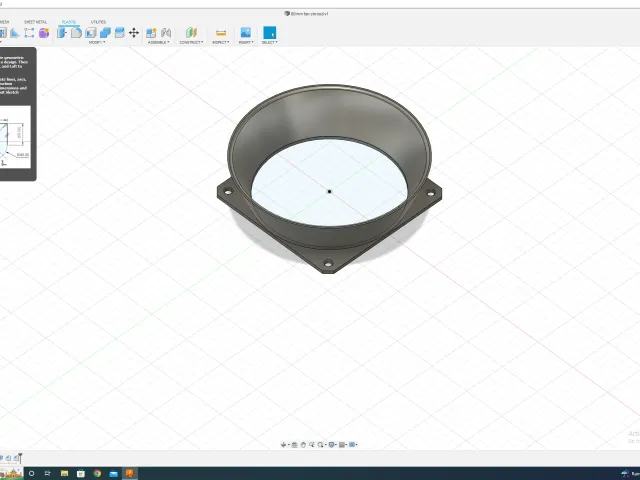
Task: Open the Display Settings monitor icon
Action: (331, 444)
